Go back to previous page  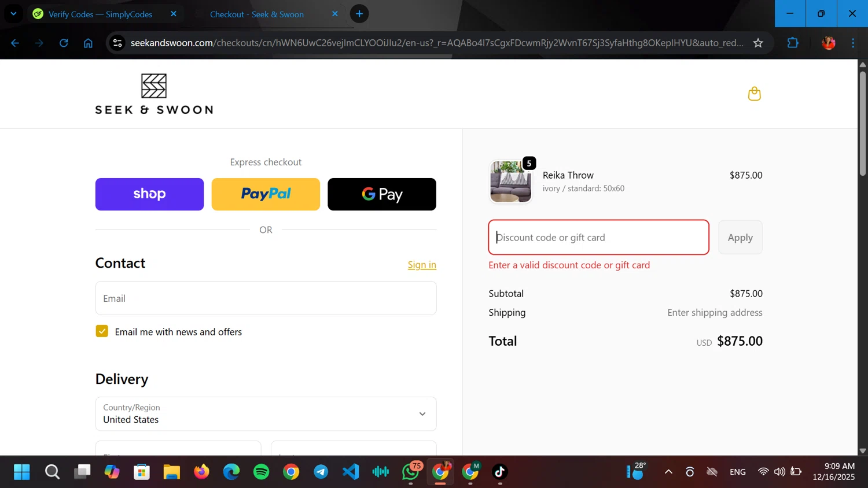click(x=15, y=43)
